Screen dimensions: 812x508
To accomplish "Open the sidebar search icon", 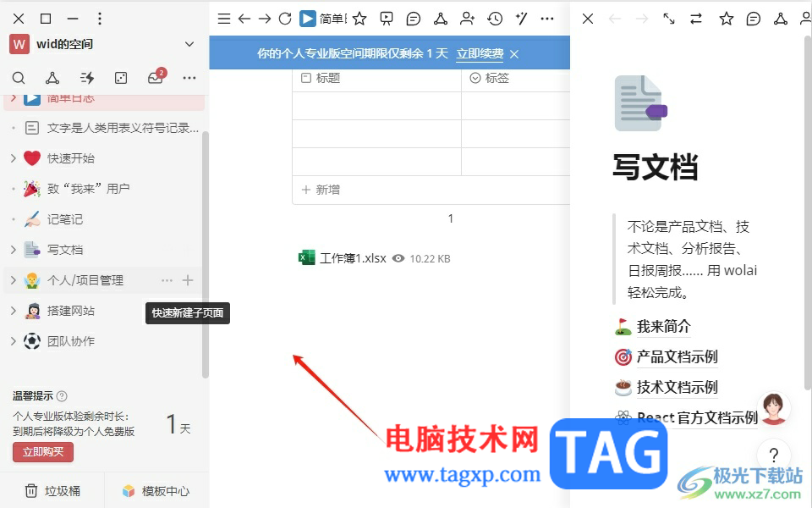I will (x=19, y=78).
